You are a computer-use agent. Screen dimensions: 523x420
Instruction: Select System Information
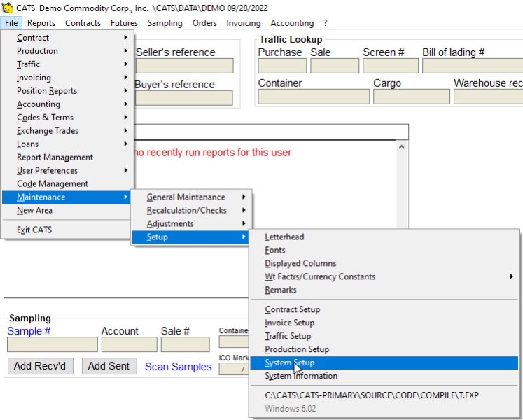(384, 376)
